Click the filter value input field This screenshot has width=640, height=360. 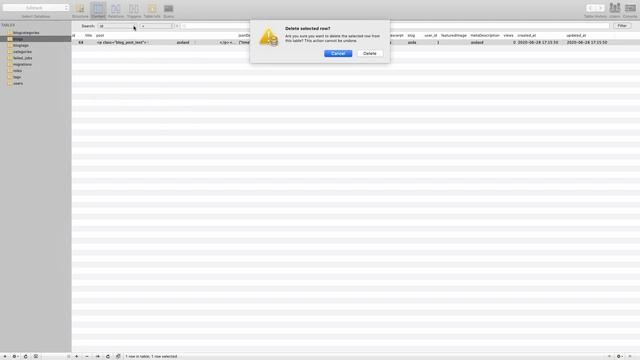(x=395, y=26)
